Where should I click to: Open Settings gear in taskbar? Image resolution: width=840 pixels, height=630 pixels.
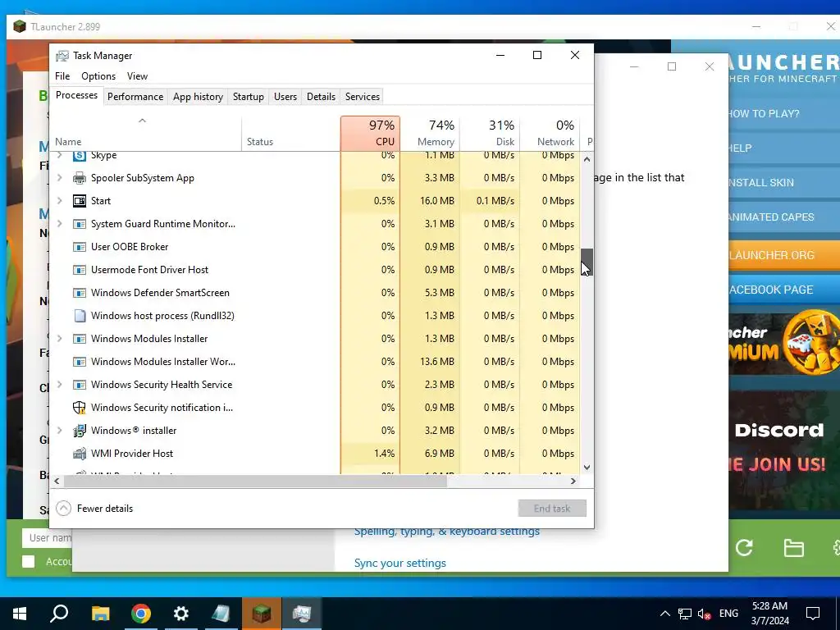181,614
